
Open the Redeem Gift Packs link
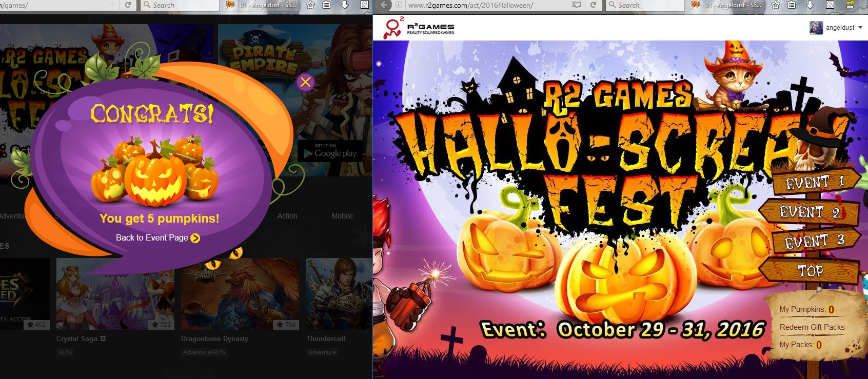pos(812,327)
